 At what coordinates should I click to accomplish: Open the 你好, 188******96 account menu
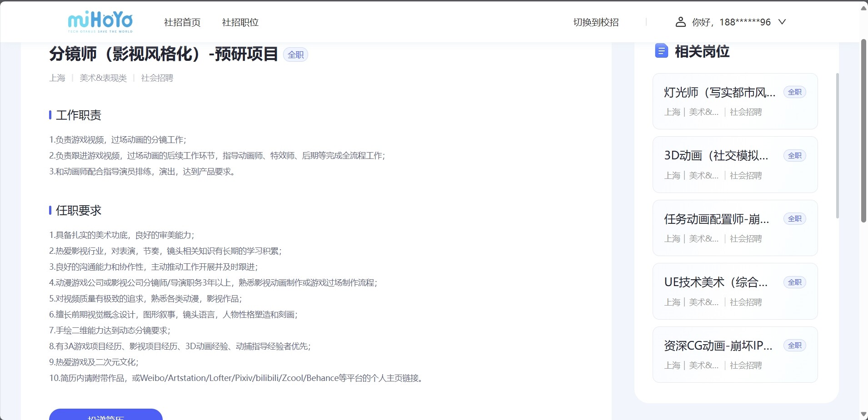731,22
